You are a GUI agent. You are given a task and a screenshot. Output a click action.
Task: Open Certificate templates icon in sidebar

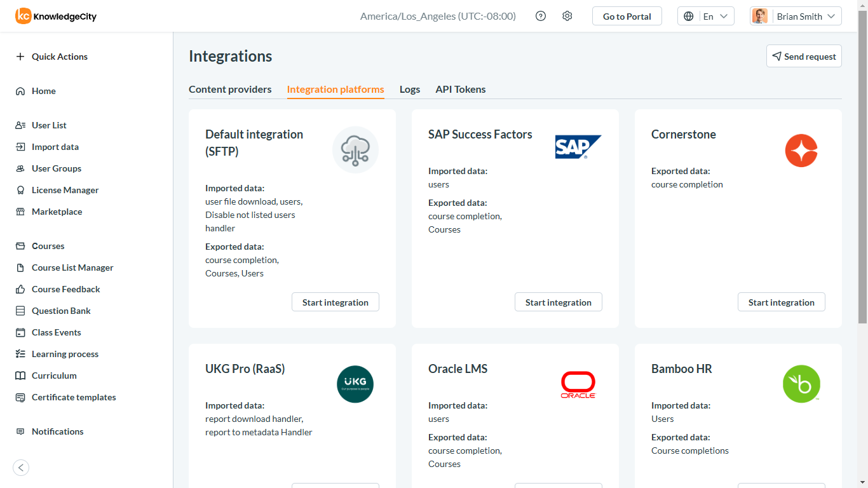click(20, 397)
